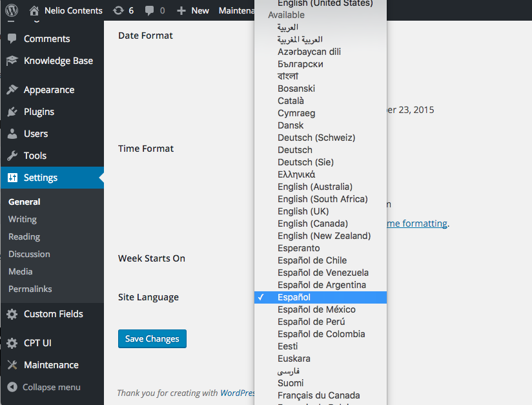This screenshot has width=532, height=405.
Task: Go to Permalinks settings page
Action: tap(30, 289)
